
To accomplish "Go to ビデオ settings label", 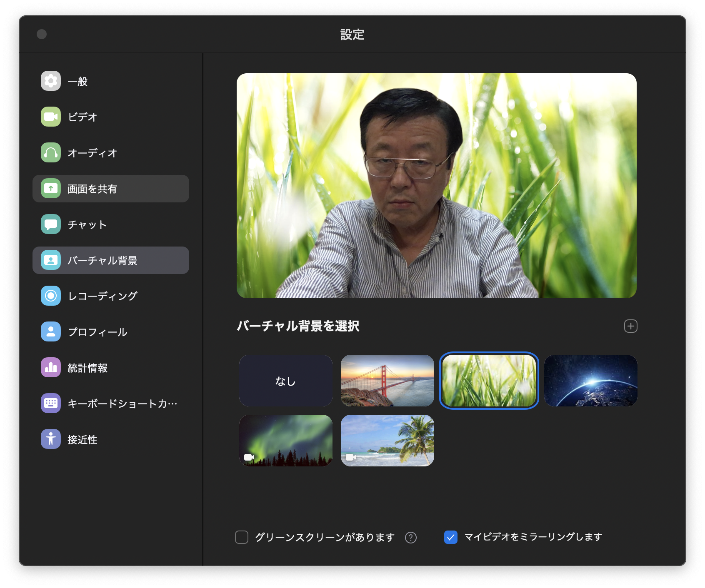I will (82, 117).
